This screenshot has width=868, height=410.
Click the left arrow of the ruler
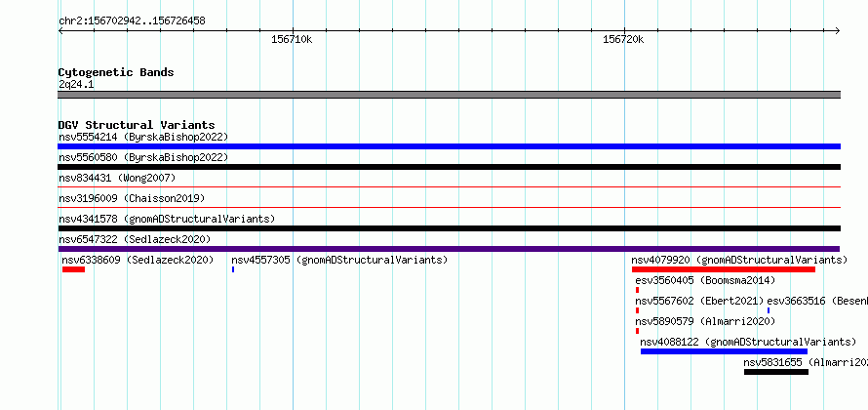click(60, 31)
